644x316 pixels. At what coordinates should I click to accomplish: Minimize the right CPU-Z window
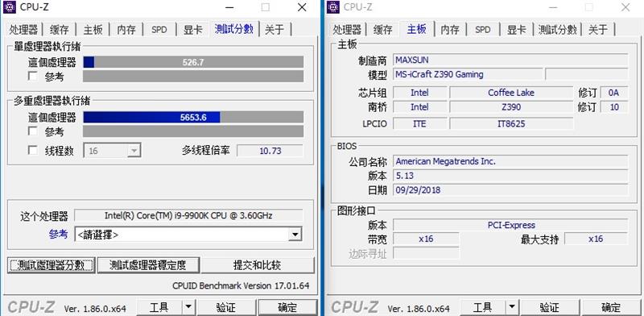554,7
